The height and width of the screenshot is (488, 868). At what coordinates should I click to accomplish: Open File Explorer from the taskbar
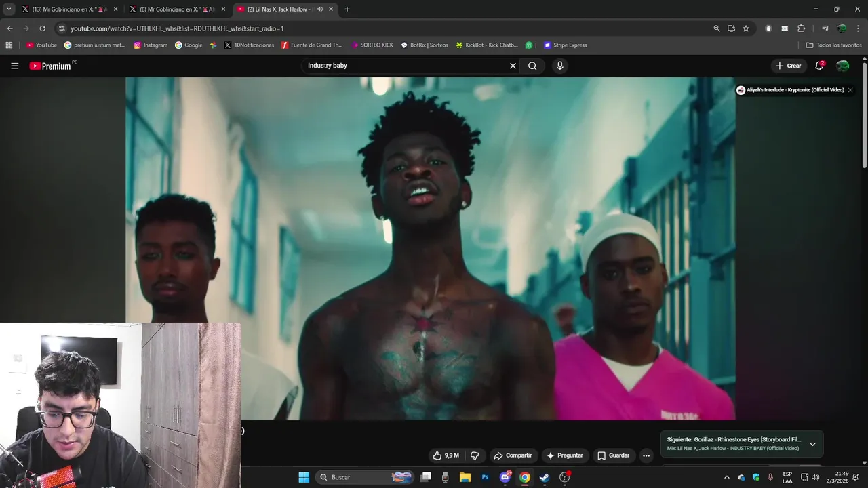coord(465,477)
